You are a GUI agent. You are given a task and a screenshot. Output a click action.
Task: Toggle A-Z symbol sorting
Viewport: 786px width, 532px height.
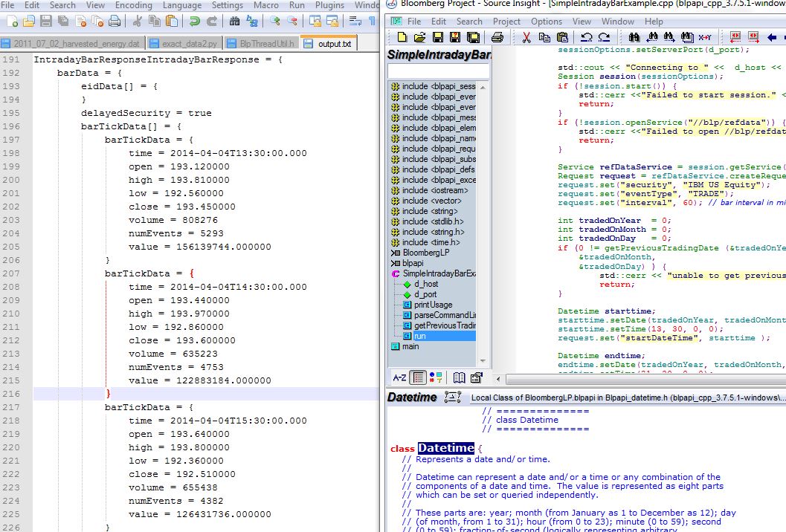point(399,377)
